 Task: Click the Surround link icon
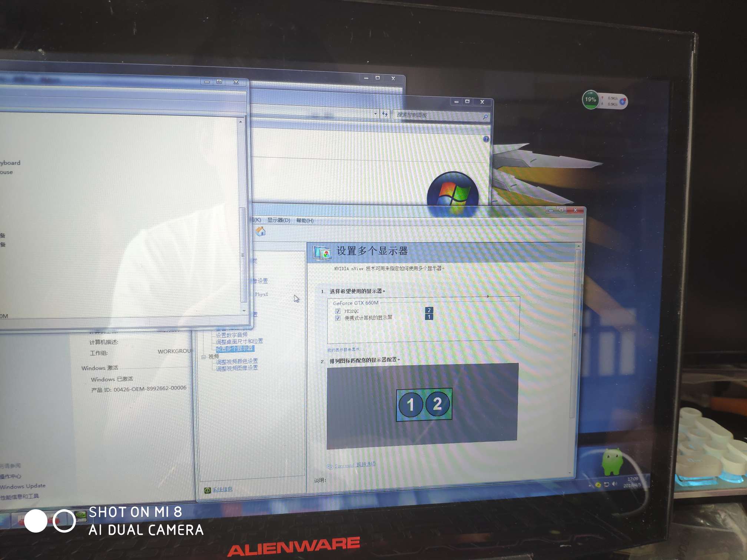coord(330,467)
